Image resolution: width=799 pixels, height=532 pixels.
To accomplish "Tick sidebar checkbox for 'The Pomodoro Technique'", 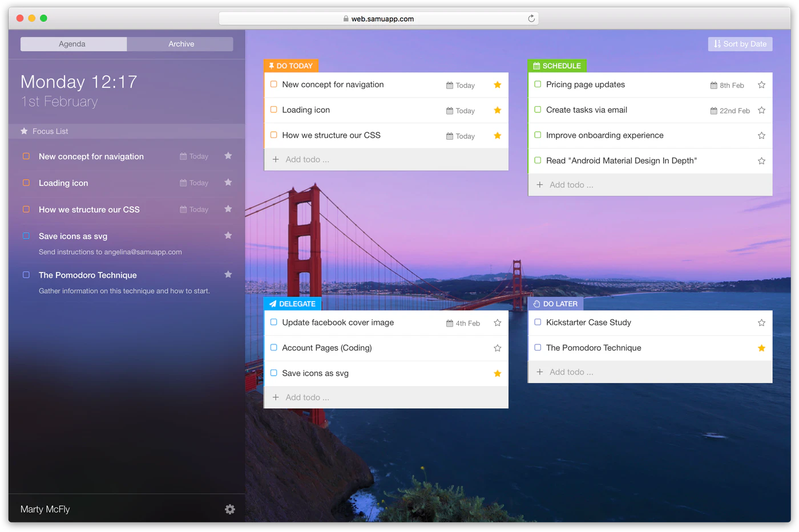I will pyautogui.click(x=26, y=274).
